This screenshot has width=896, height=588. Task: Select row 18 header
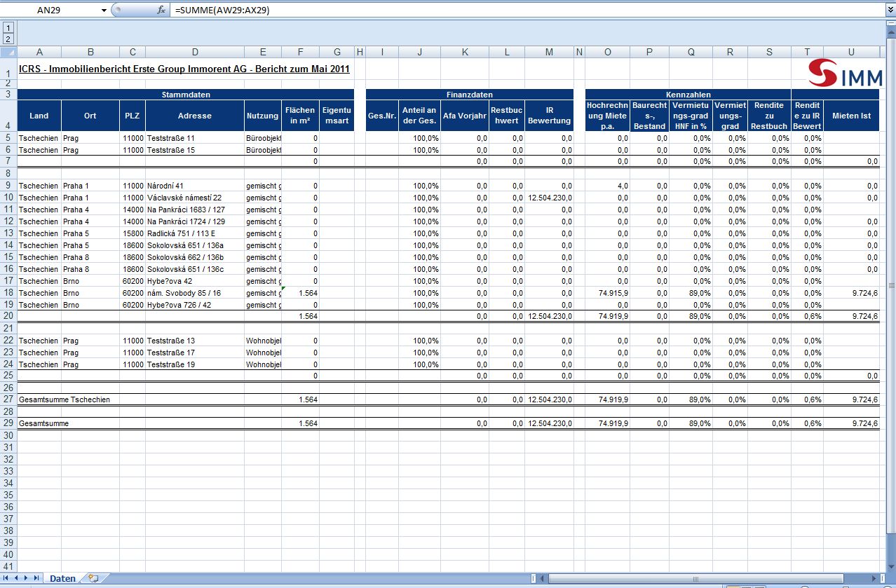(8, 293)
